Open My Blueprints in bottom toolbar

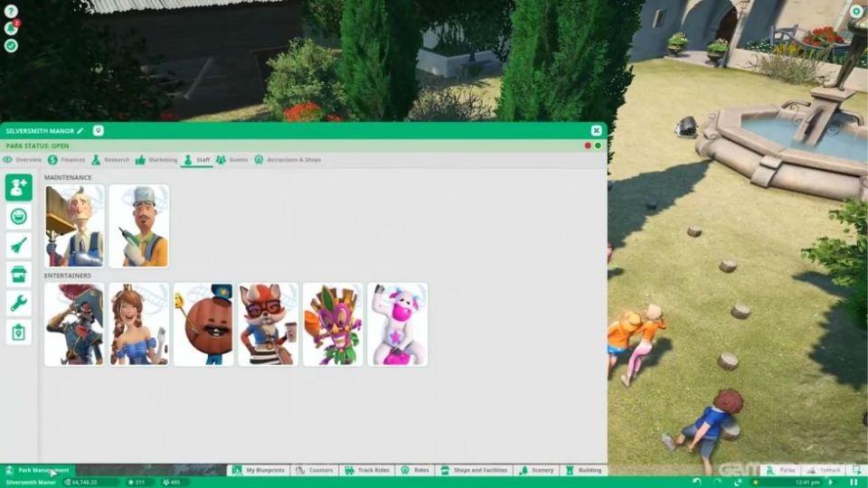tap(259, 470)
